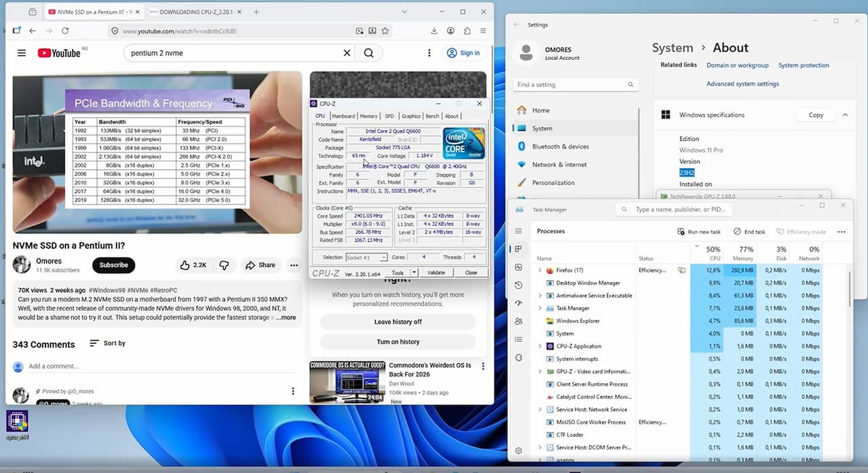Screen dimensions: 868x473
Task: Expand Task Manager process row
Action: (x=540, y=308)
